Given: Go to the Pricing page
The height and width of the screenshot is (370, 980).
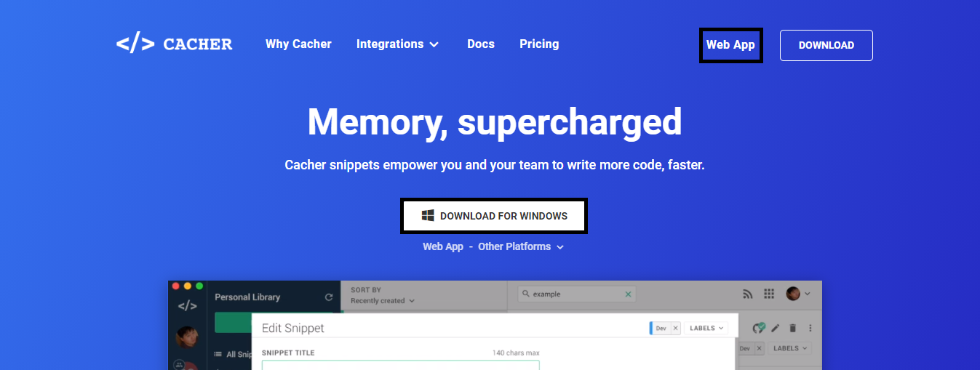Looking at the screenshot, I should 539,44.
